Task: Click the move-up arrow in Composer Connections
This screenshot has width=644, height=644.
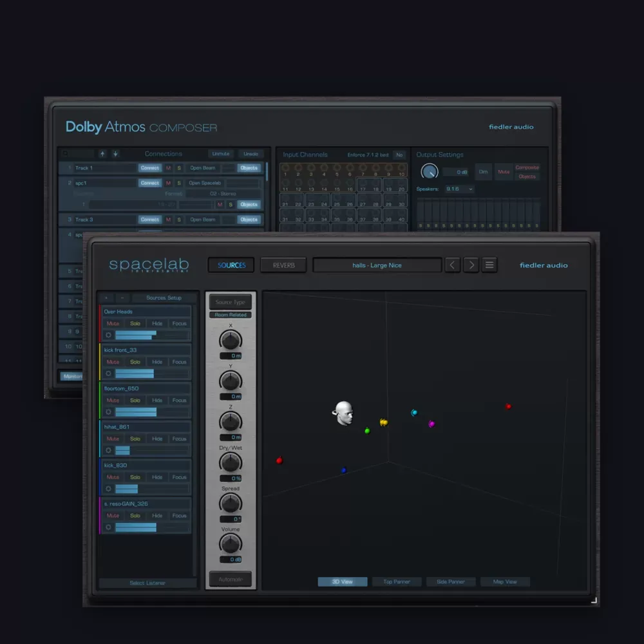Action: pos(102,154)
